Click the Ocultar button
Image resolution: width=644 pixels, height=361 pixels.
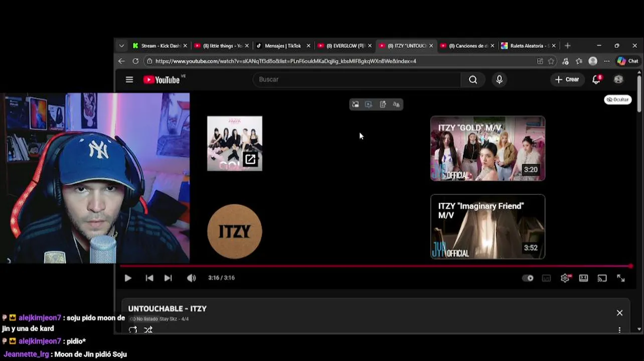[617, 100]
